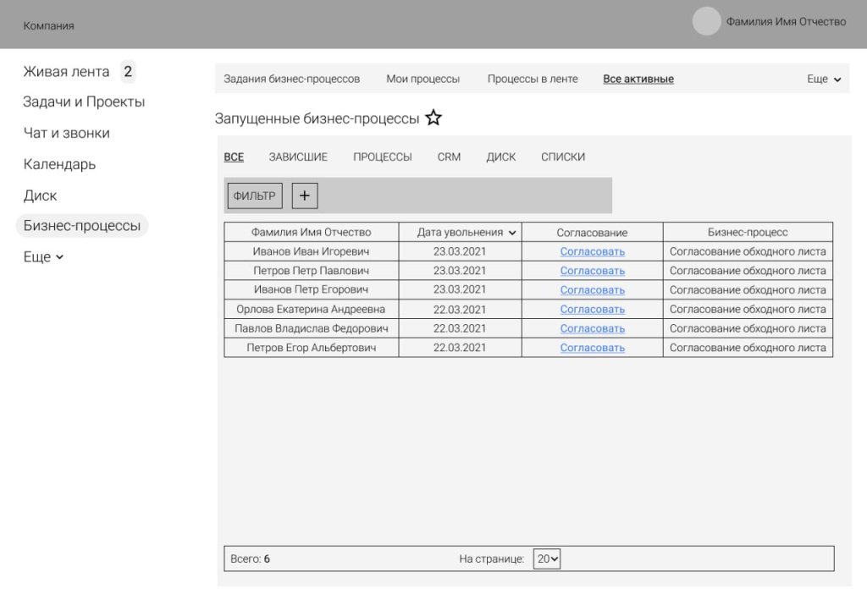Image resolution: width=867 pixels, height=616 pixels.
Task: Select the 'Списки' tab
Action: (x=562, y=157)
